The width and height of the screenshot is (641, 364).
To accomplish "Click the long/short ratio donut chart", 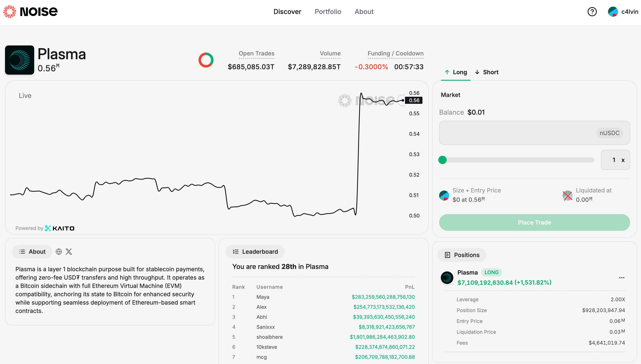I will pos(206,60).
